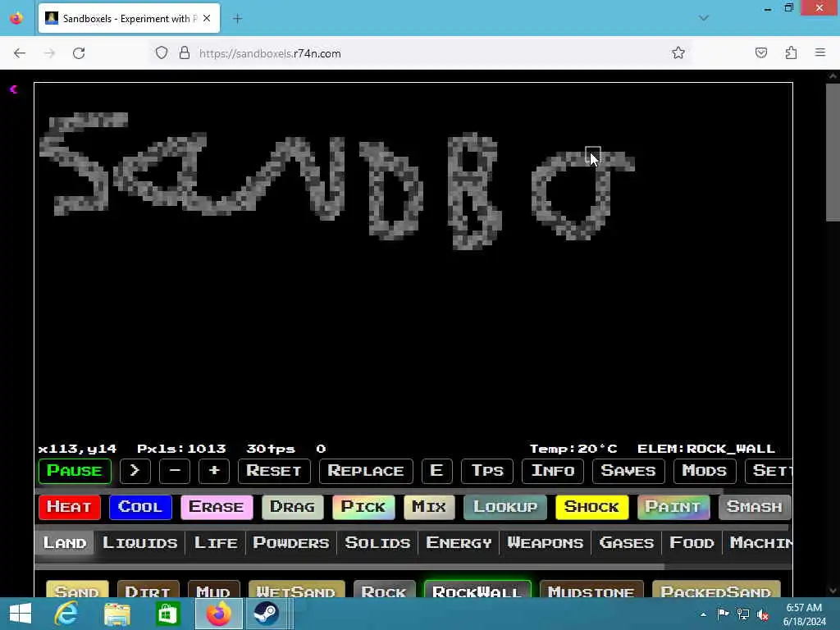Screen dimensions: 840x630
Task: Click the E element select button
Action: click(436, 471)
